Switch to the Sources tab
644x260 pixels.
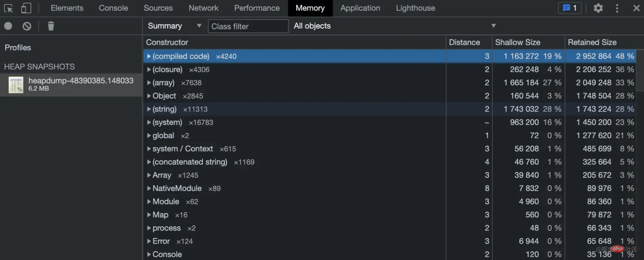click(158, 8)
